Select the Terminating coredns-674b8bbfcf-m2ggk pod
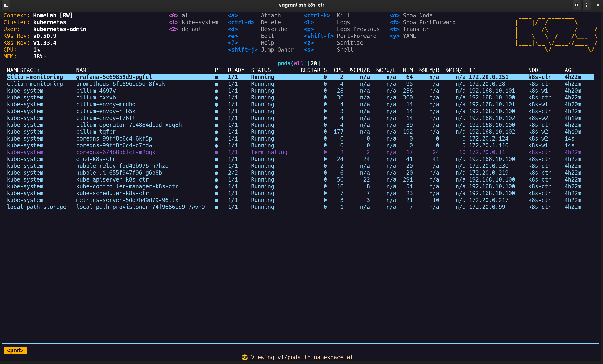 tap(301, 153)
